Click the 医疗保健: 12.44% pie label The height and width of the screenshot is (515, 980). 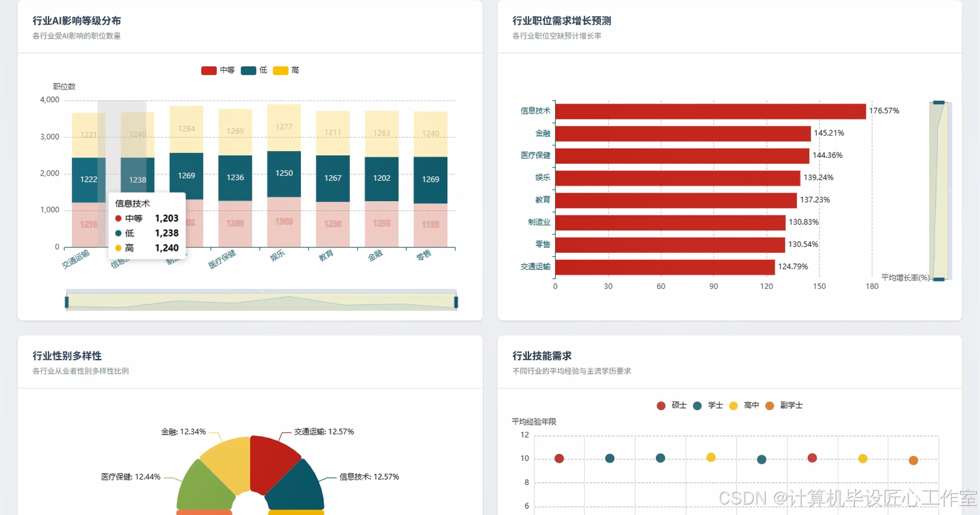click(x=131, y=477)
